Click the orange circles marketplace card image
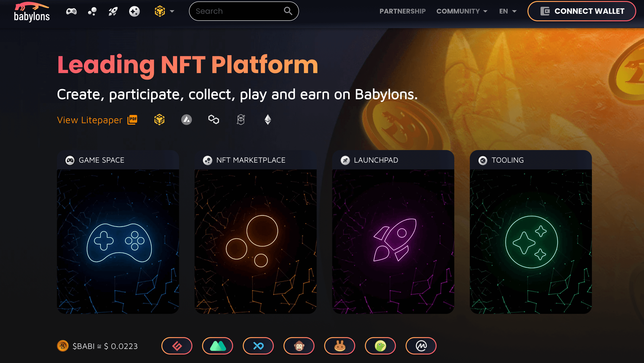 click(256, 242)
